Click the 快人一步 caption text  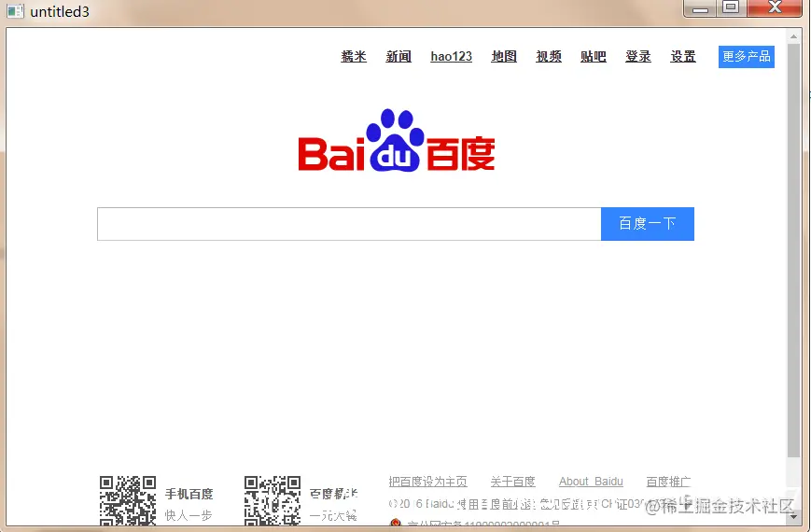coord(189,515)
